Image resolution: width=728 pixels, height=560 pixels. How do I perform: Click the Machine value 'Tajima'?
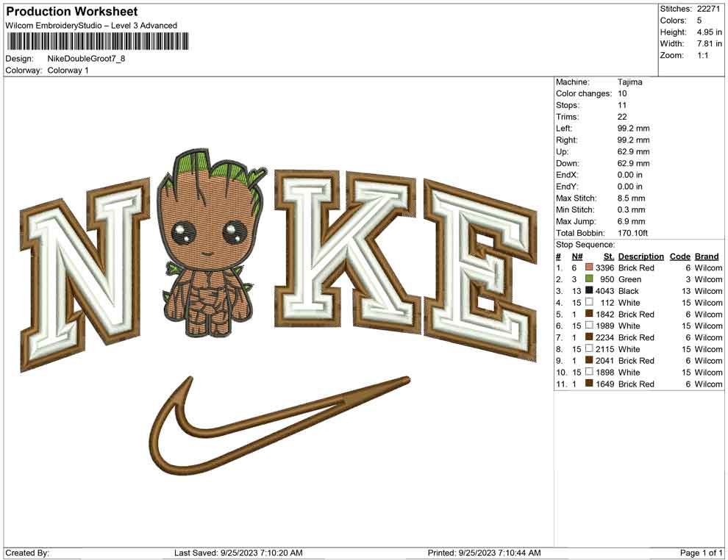click(x=630, y=82)
